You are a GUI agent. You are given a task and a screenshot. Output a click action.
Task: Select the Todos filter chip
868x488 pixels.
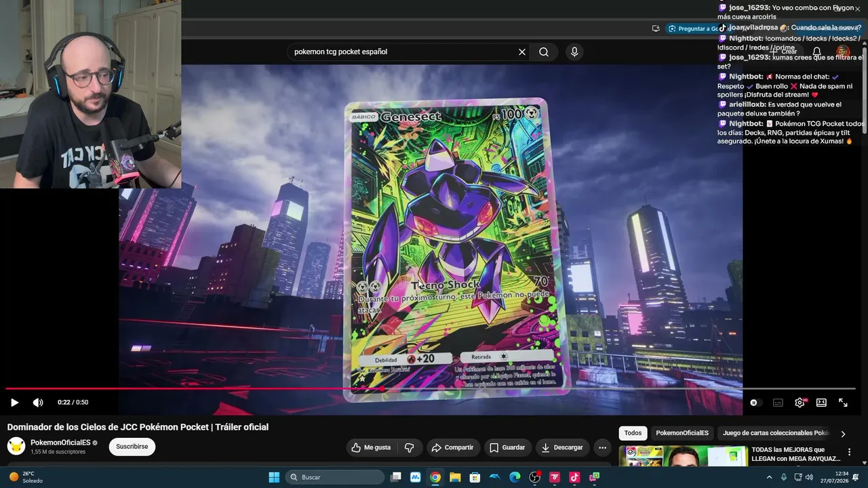[x=633, y=433]
